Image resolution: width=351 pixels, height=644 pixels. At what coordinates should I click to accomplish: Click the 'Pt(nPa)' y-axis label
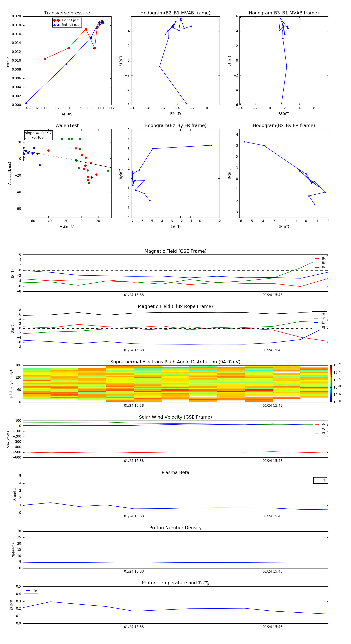click(8, 61)
